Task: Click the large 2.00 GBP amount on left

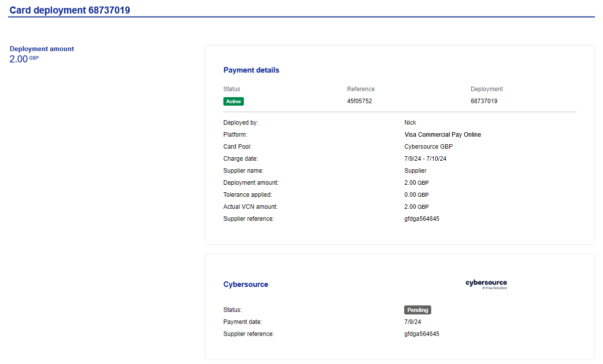Action: 24,59
